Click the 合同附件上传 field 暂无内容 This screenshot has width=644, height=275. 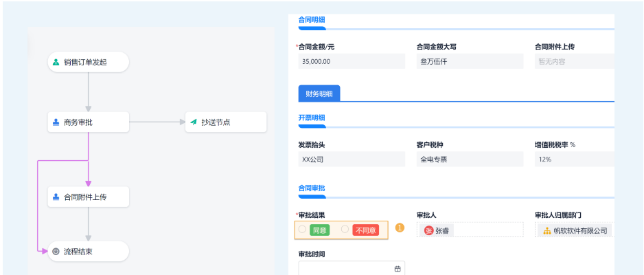pyautogui.click(x=574, y=61)
